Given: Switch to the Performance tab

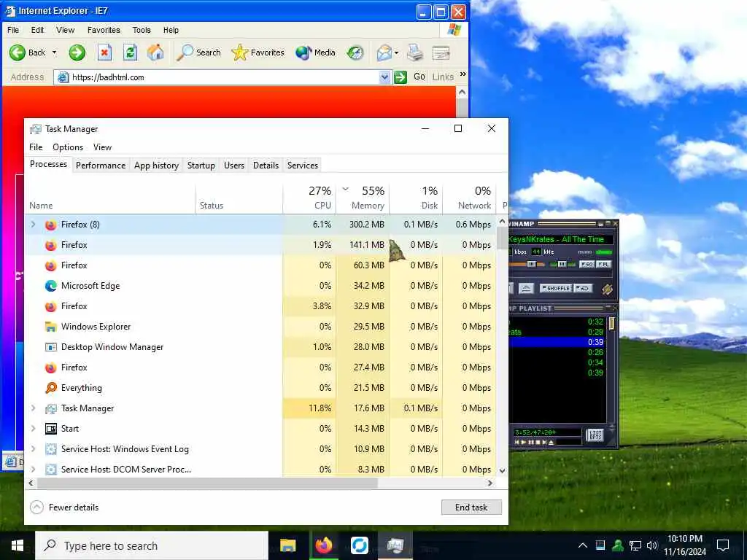Looking at the screenshot, I should click(101, 166).
